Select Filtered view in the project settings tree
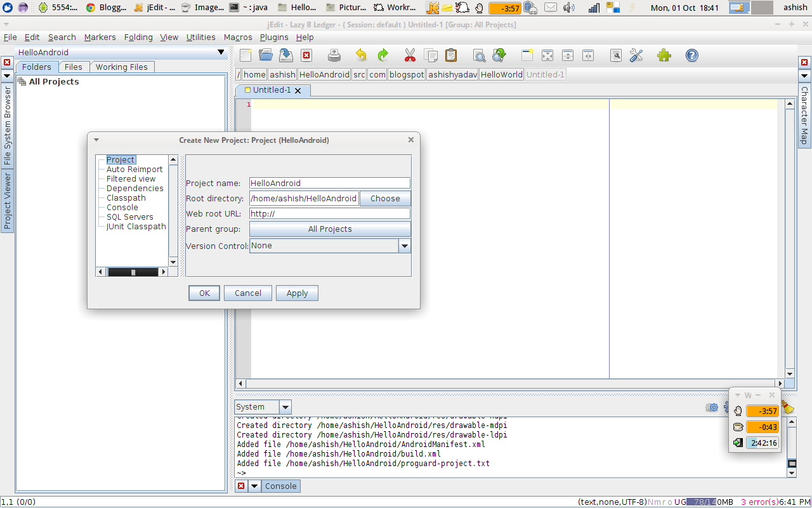This screenshot has width=812, height=508. pos(130,178)
